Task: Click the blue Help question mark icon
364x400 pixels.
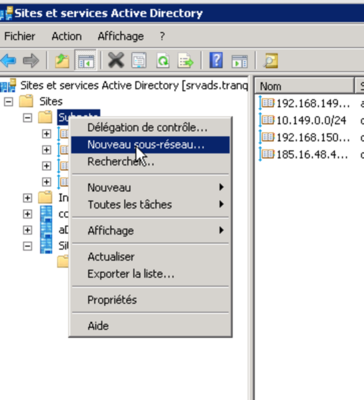Action: [x=216, y=60]
